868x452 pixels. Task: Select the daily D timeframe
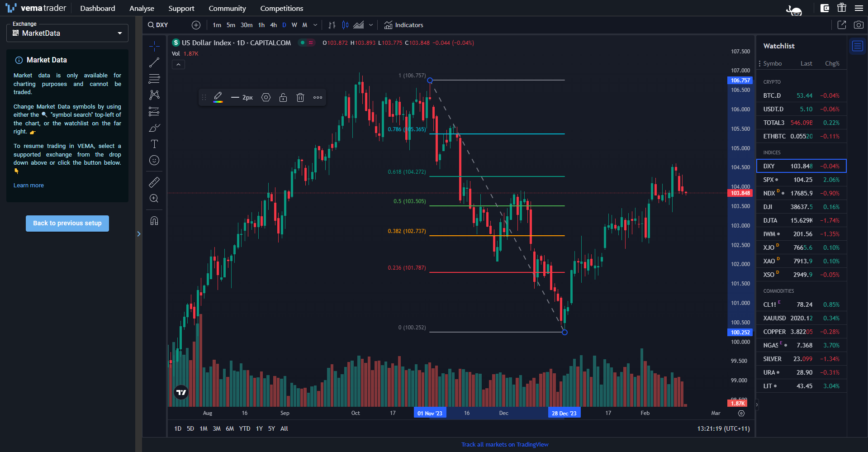(284, 25)
